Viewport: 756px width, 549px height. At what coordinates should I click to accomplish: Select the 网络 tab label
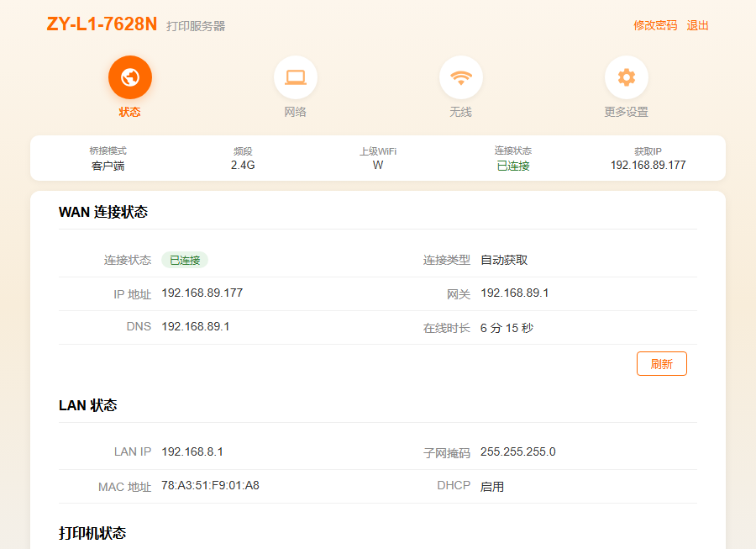295,112
